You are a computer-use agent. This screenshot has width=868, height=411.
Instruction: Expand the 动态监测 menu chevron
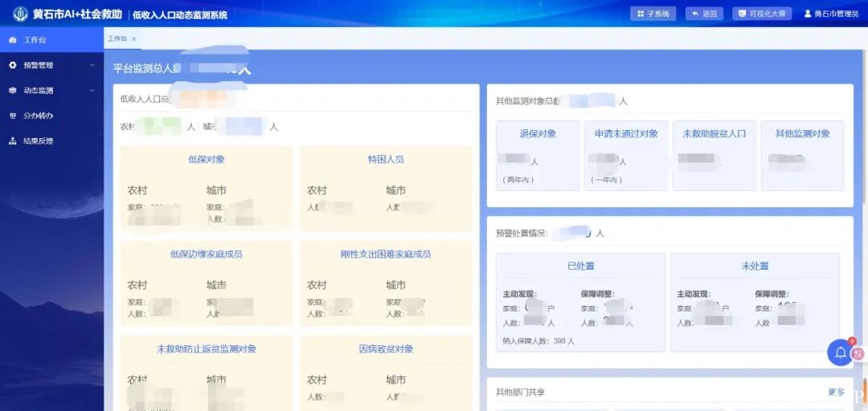[92, 91]
